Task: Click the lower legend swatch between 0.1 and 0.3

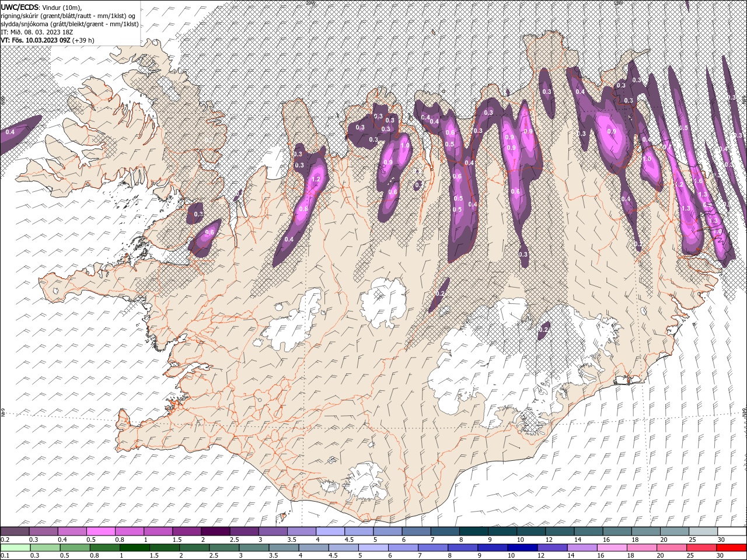Action: 15,548
